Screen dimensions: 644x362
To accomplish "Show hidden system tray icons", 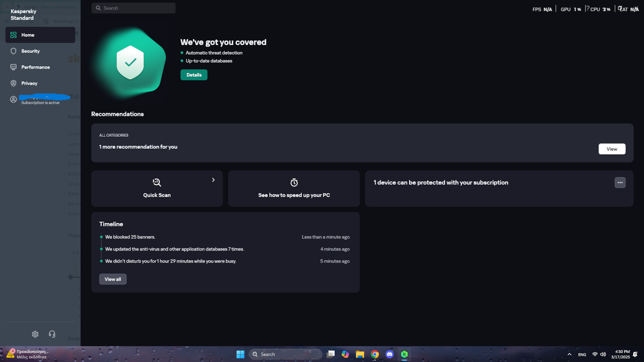I will tap(569, 354).
